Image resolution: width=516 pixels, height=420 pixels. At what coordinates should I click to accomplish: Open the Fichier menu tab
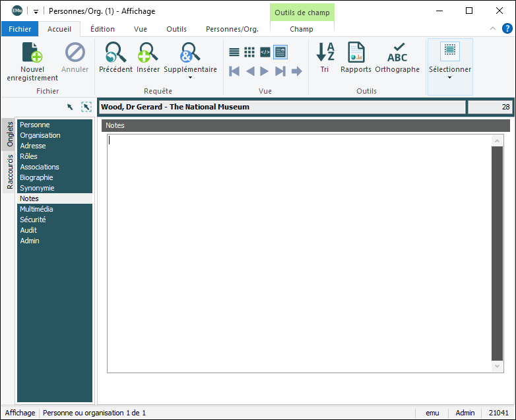pyautogui.click(x=20, y=29)
